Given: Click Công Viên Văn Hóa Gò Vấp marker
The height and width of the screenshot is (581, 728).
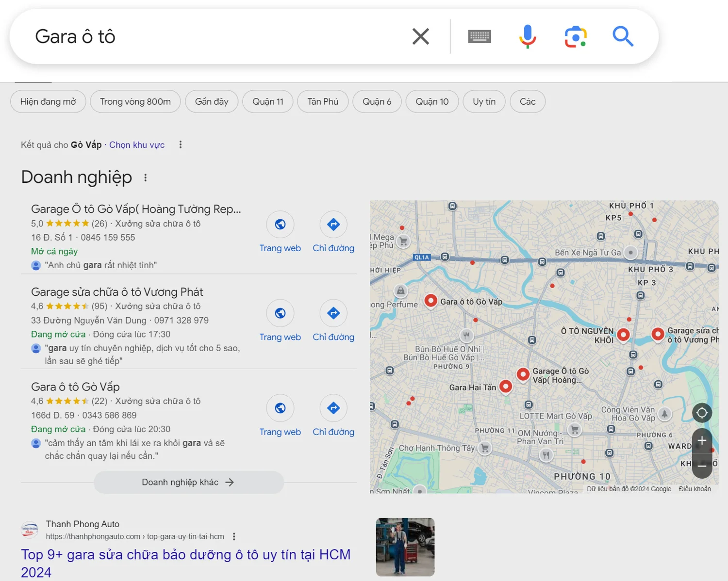Looking at the screenshot, I should (664, 414).
